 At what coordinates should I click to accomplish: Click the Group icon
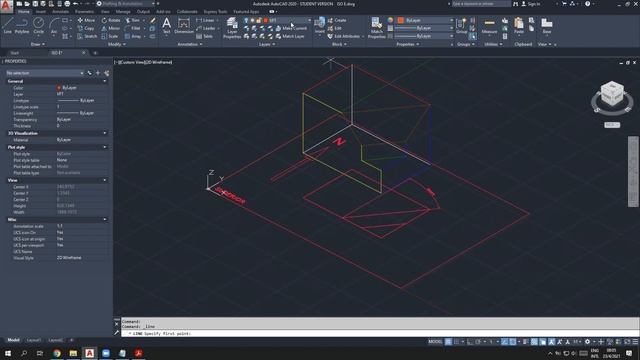click(x=461, y=25)
